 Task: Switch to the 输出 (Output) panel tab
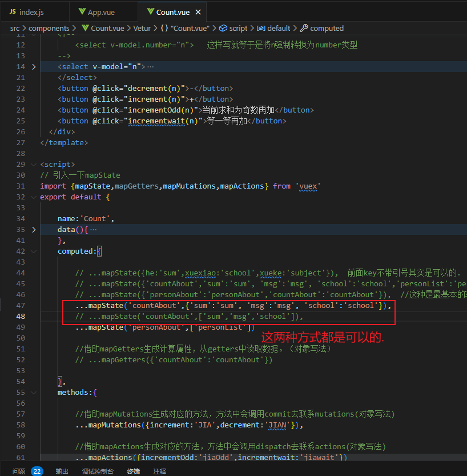[x=62, y=471]
